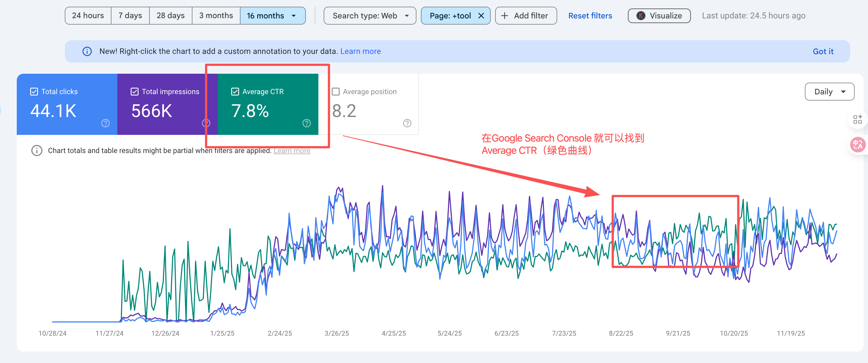Click the info icon beside chart totals note

pyautogui.click(x=37, y=150)
